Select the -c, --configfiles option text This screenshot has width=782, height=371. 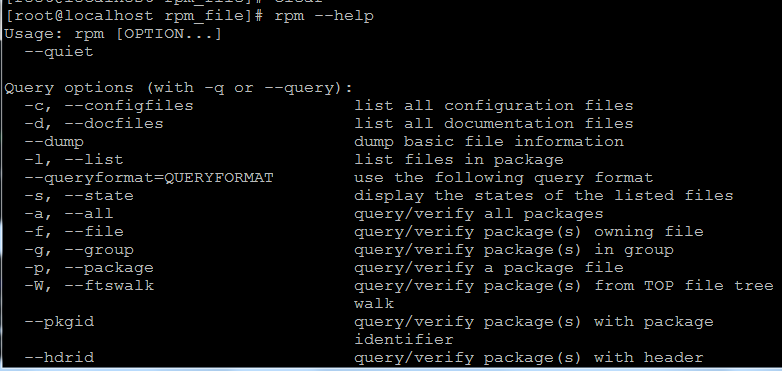pos(109,106)
